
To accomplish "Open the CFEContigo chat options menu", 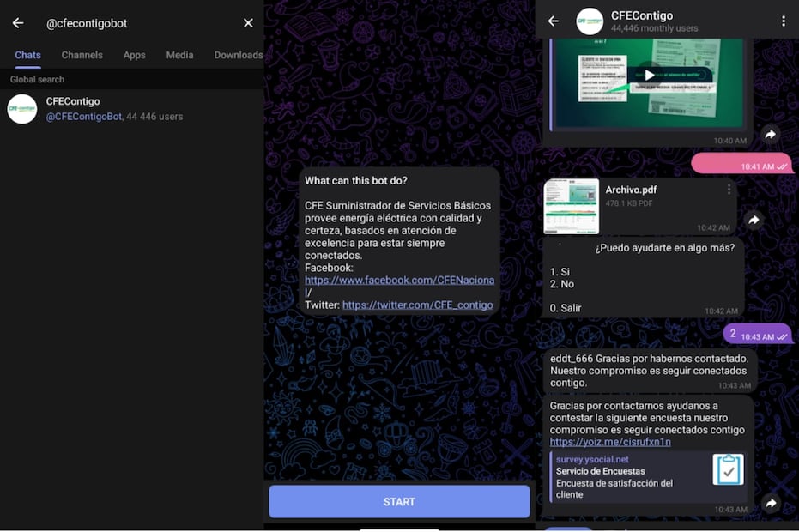I will click(x=783, y=21).
